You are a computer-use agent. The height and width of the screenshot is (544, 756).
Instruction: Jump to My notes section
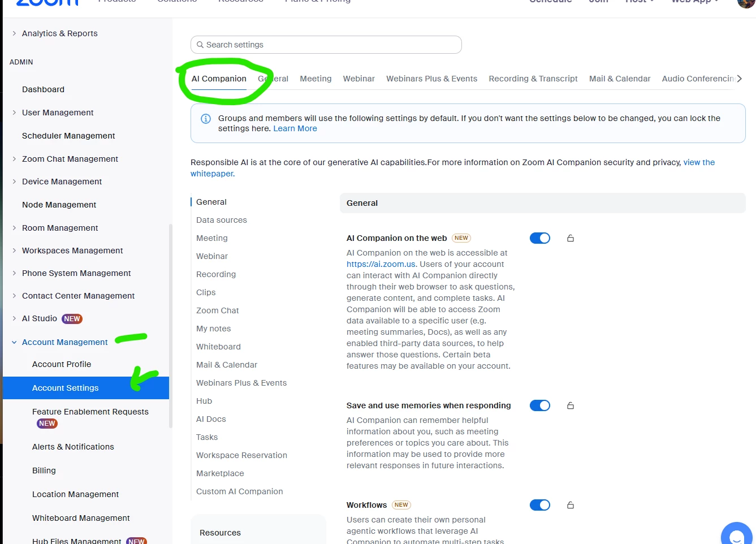pos(214,329)
